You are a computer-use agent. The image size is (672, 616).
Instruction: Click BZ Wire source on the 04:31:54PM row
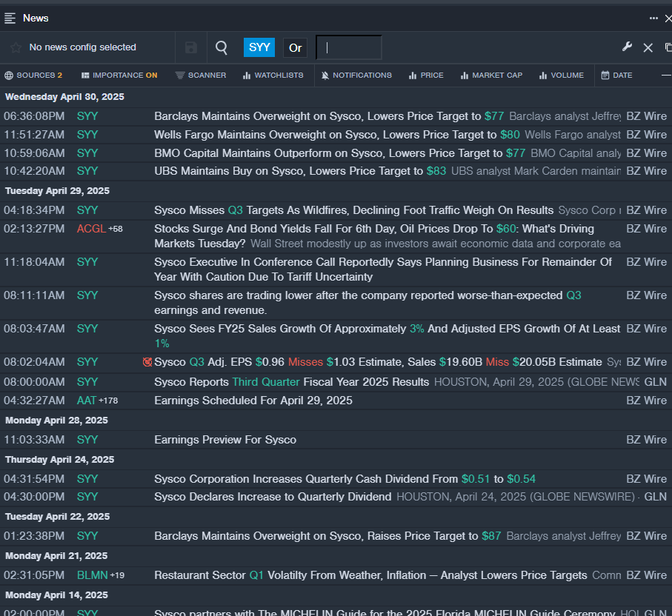(x=646, y=479)
